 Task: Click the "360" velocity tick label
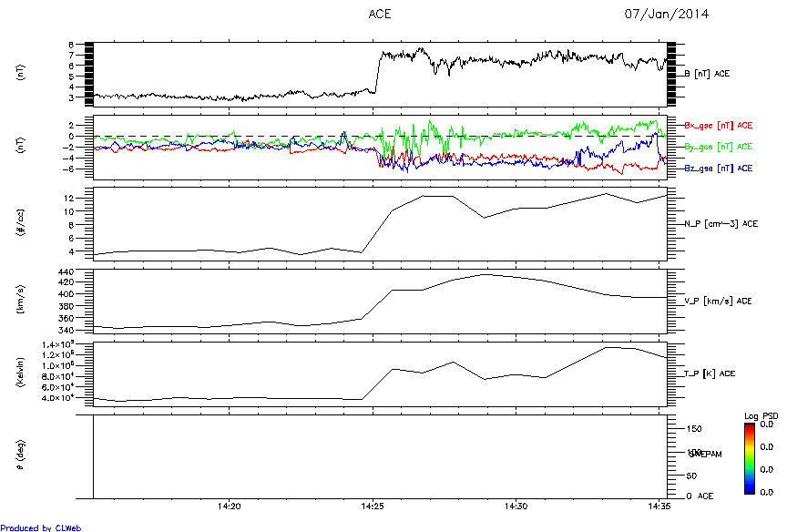(x=66, y=318)
